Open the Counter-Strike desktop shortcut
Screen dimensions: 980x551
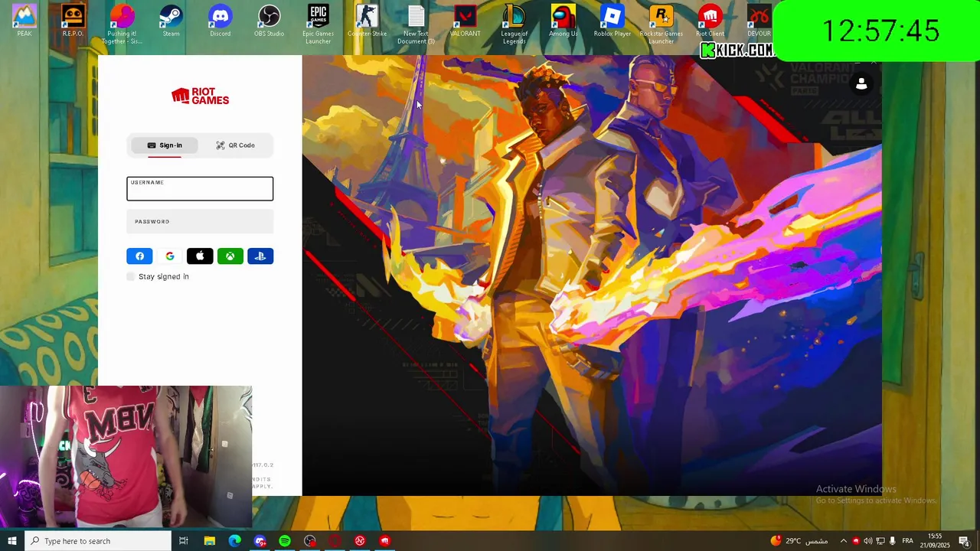click(x=367, y=21)
